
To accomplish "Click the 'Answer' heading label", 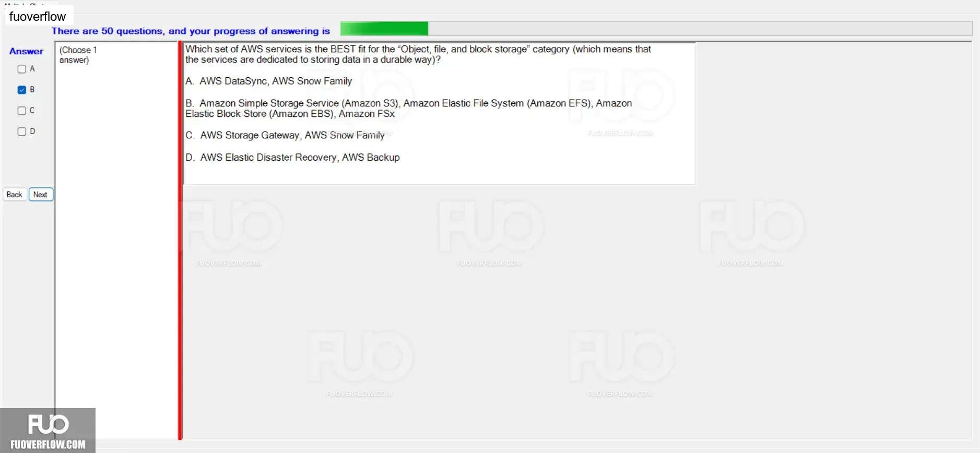I will click(x=26, y=51).
